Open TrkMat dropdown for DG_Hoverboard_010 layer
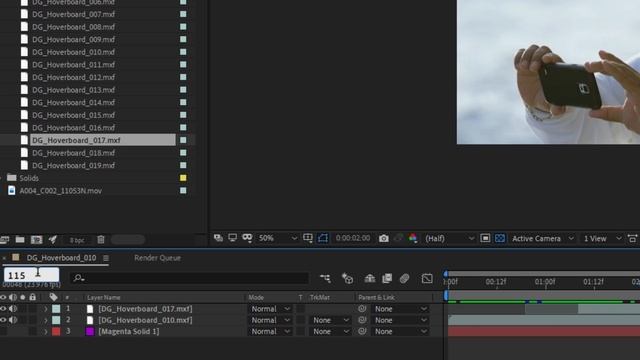Viewport: 640px width, 360px height. (329, 320)
